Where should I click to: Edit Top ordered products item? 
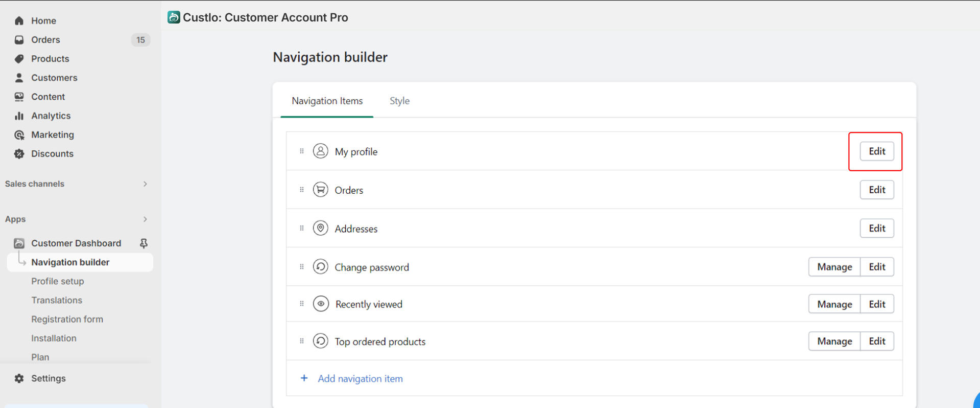pos(877,341)
